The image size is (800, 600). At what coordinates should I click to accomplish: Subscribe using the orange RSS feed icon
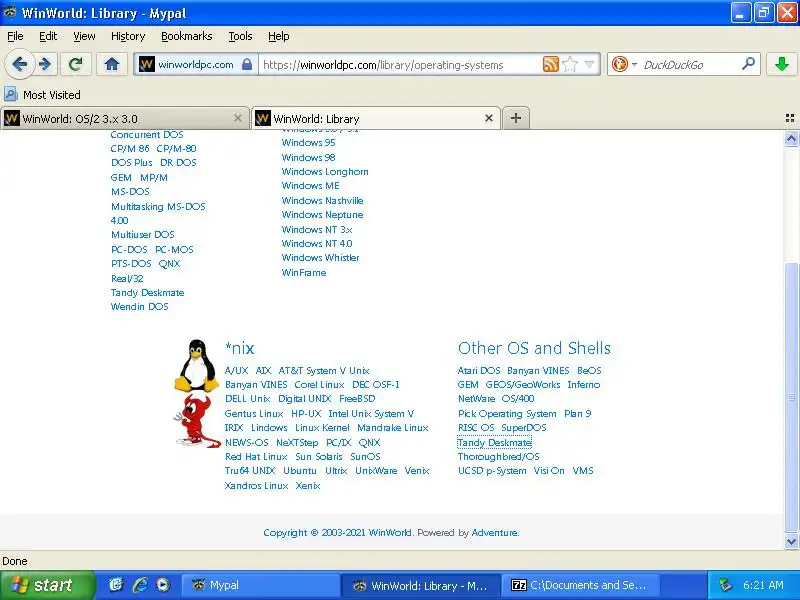coord(551,64)
